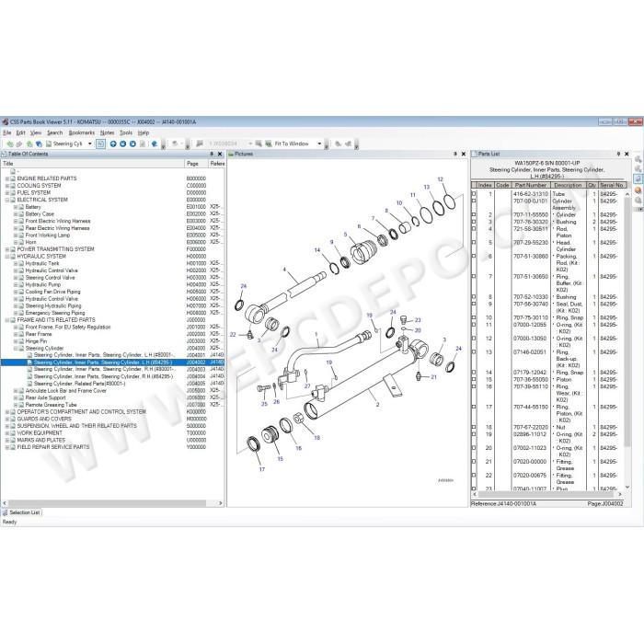This screenshot has width=644, height=644.
Task: Check the box for index 21 Fitting, Grease
Action: click(x=474, y=462)
